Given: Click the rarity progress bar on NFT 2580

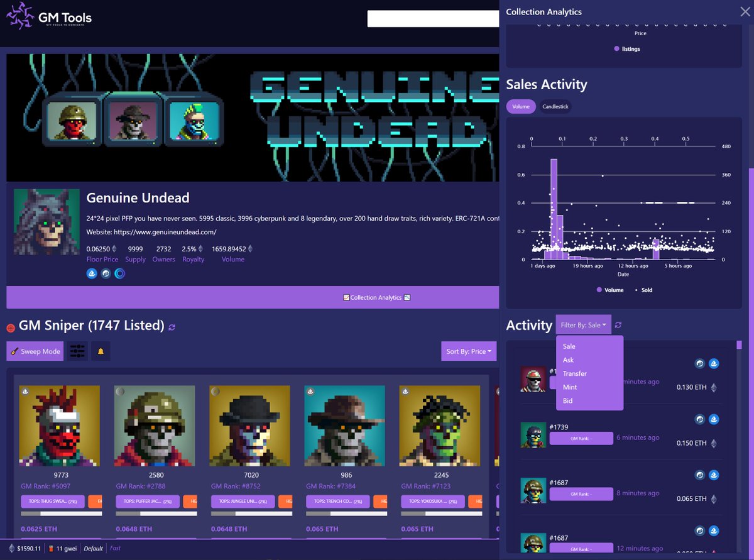Looking at the screenshot, I should pos(156,513).
